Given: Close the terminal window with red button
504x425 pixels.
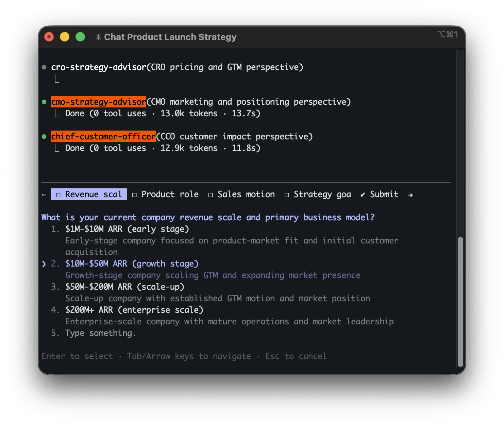Looking at the screenshot, I should point(49,37).
